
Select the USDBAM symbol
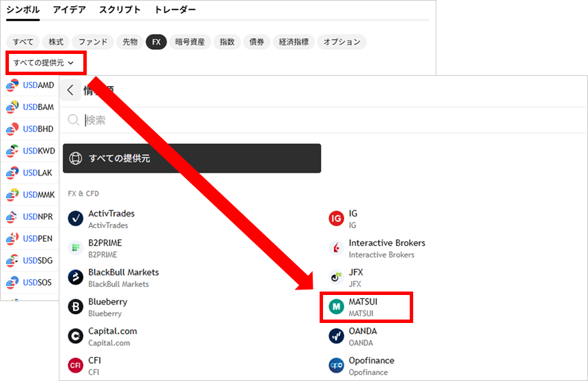(x=38, y=107)
